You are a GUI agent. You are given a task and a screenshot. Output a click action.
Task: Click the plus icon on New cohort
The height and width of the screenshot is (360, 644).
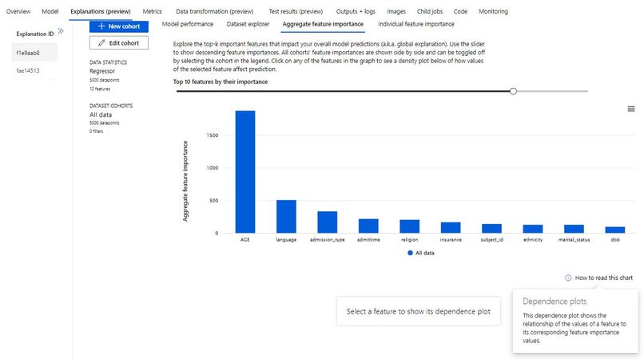(x=101, y=26)
